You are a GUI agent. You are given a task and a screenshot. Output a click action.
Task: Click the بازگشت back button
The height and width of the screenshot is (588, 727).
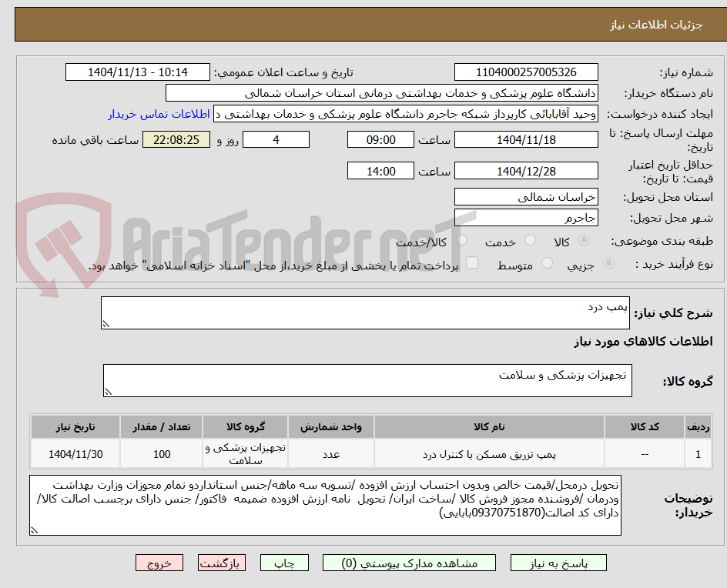(x=222, y=563)
